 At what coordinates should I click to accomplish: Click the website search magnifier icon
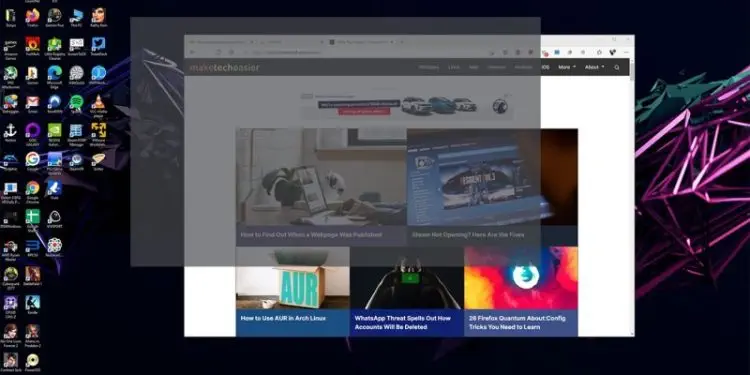click(617, 67)
